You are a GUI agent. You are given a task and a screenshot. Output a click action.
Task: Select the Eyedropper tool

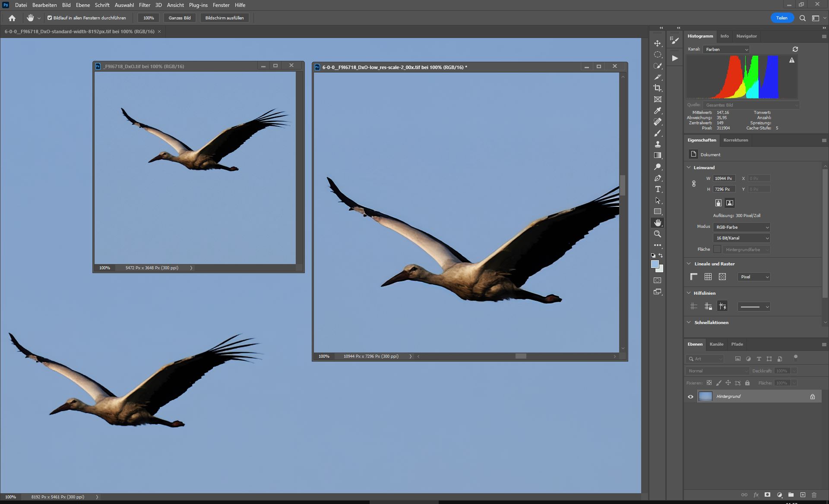pos(657,111)
